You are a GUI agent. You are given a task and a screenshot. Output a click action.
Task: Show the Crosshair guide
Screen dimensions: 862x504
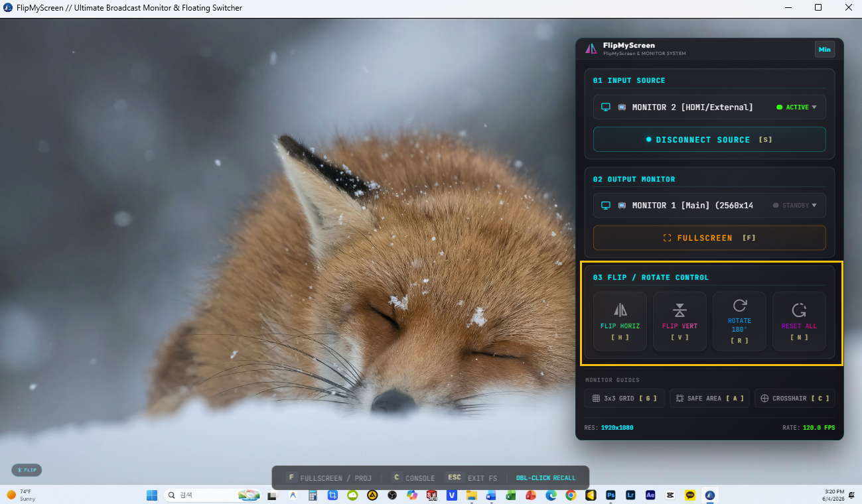tap(794, 399)
